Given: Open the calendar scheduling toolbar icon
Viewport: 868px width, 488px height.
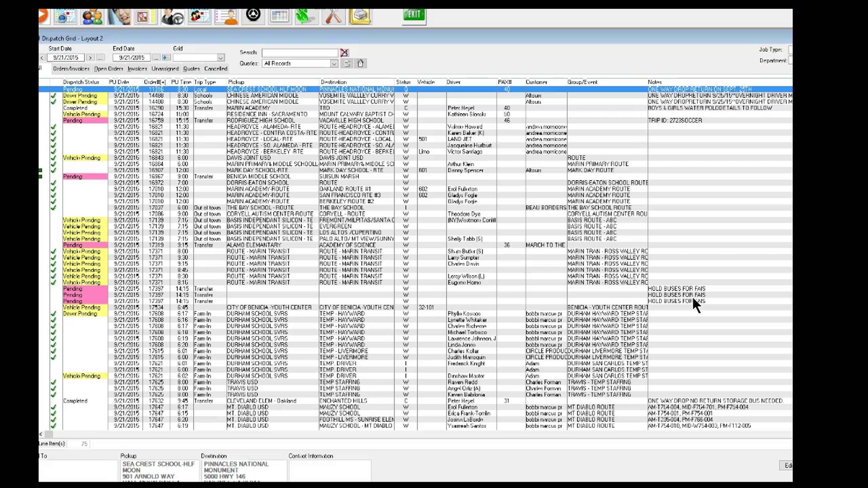Looking at the screenshot, I should 65,17.
